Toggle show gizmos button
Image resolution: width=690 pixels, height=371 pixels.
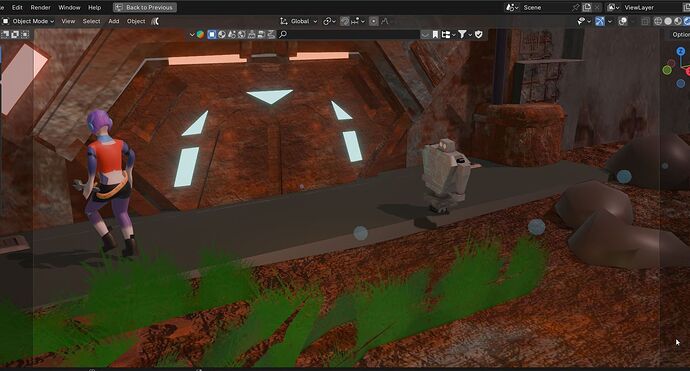tap(600, 21)
